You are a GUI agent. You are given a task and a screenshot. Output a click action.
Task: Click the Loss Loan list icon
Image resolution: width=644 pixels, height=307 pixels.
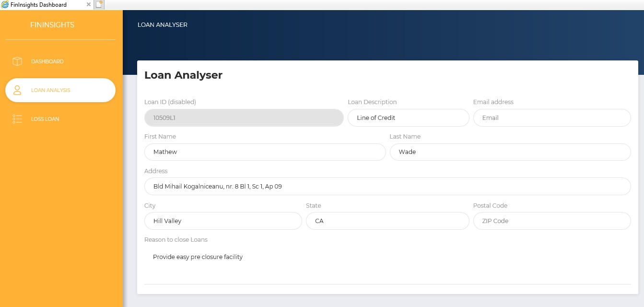17,119
